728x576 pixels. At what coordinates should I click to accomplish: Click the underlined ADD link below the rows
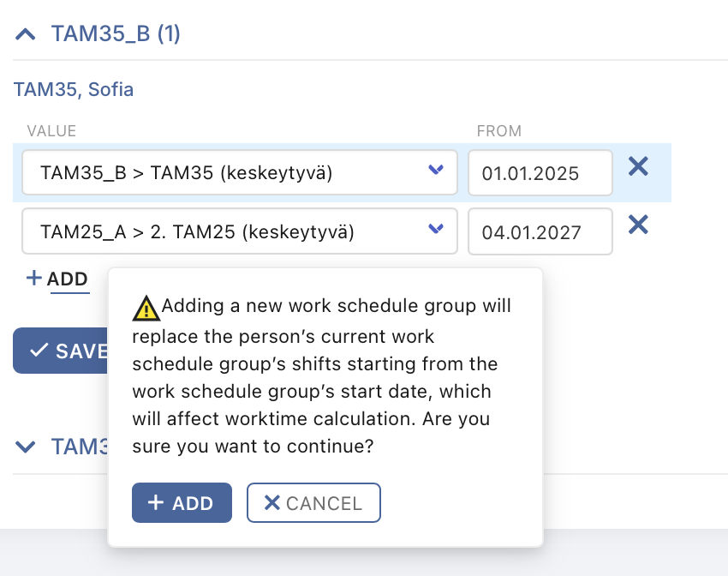[68, 279]
